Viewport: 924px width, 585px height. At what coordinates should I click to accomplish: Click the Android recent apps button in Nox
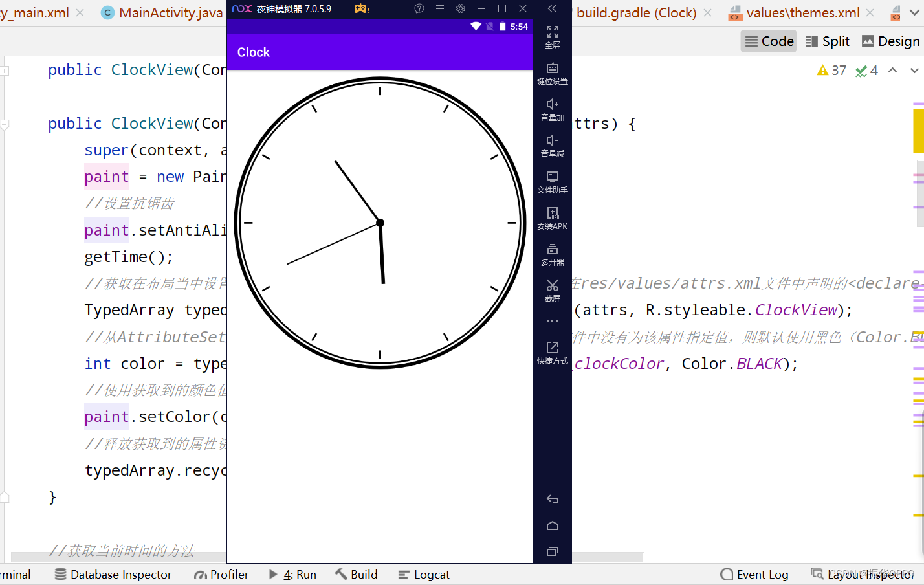pyautogui.click(x=553, y=551)
